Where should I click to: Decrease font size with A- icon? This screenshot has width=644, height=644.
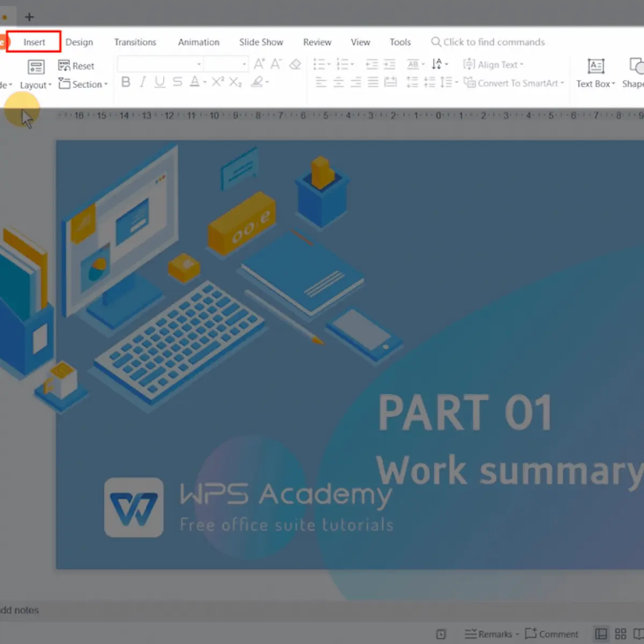pyautogui.click(x=276, y=64)
